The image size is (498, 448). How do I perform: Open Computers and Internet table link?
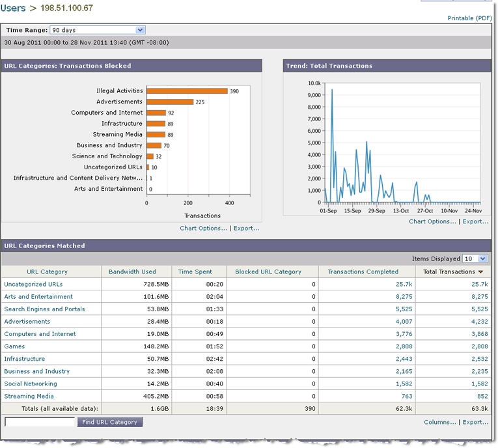40,333
